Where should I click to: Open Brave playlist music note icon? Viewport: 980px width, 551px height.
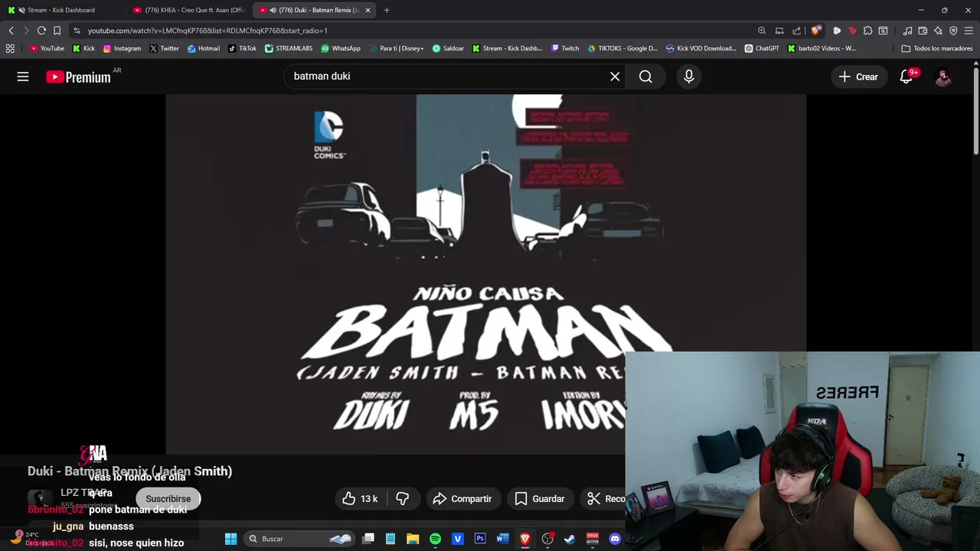[x=907, y=31]
